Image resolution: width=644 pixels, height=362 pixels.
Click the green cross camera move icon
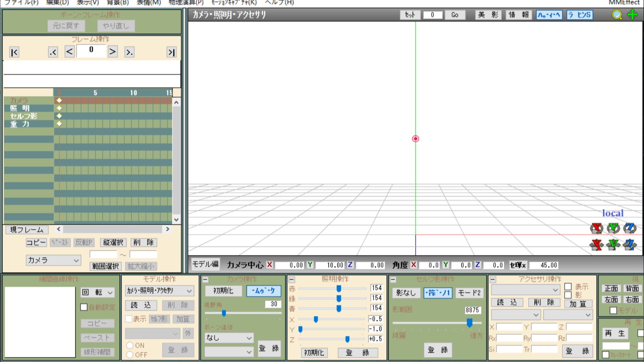632,15
